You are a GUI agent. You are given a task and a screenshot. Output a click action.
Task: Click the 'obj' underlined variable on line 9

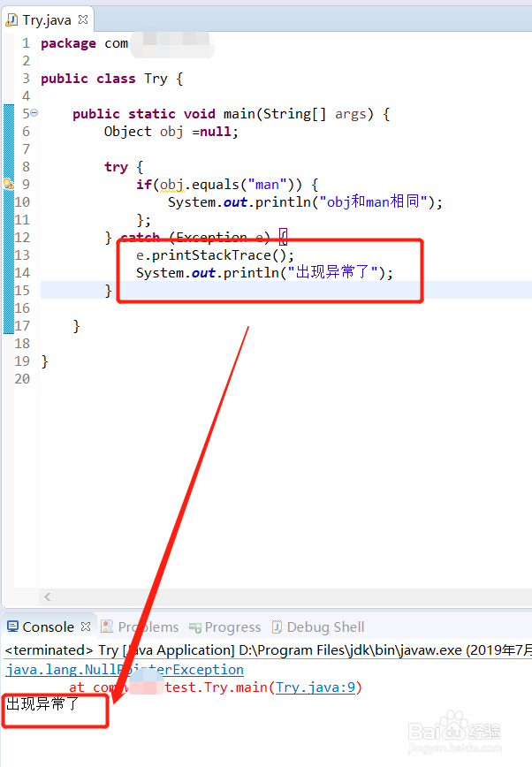coord(171,185)
